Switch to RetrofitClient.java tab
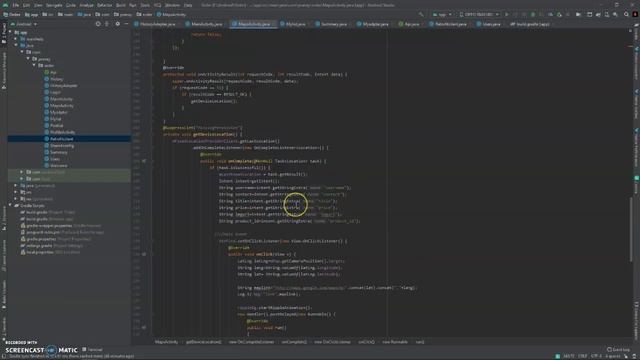 click(x=448, y=24)
